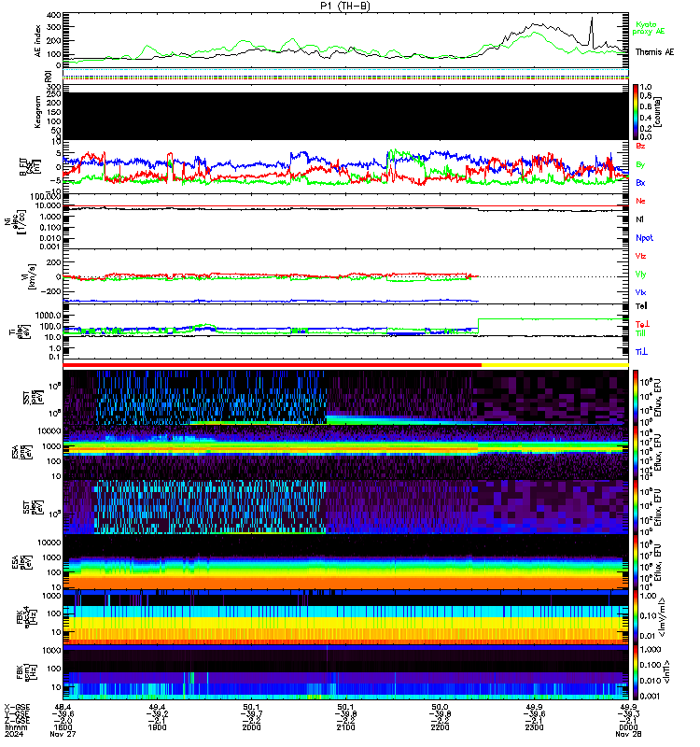
Task: Select the black Ni density legend label
Action: tap(639, 219)
